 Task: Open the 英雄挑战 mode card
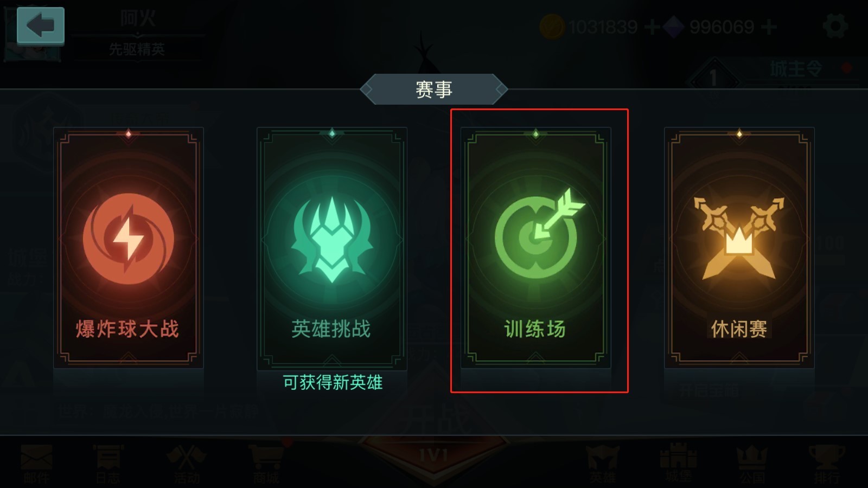(332, 248)
